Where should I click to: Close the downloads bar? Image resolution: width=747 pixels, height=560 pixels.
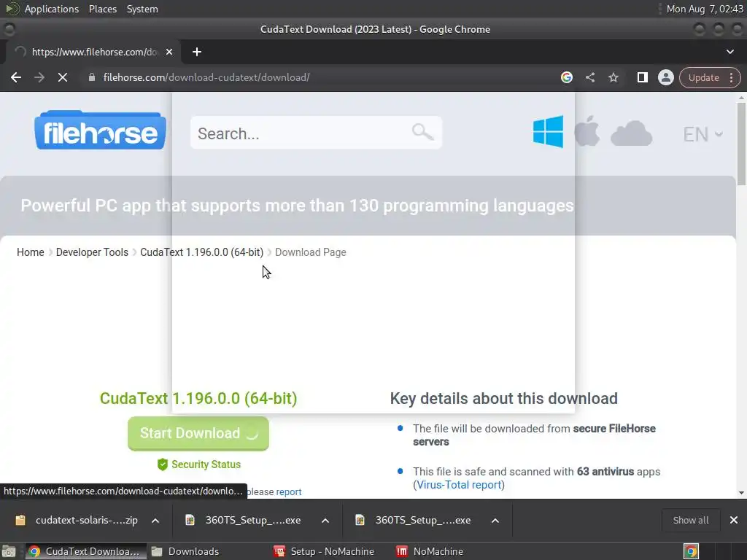point(734,520)
